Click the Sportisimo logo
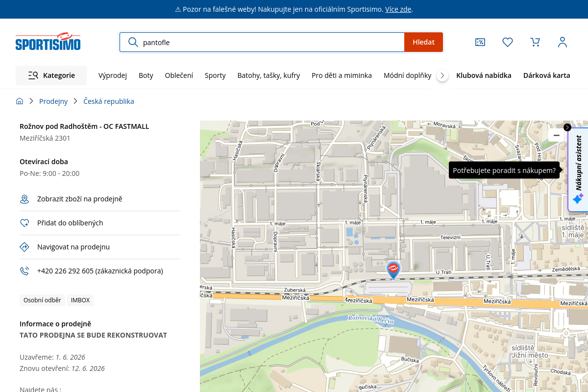The width and height of the screenshot is (588, 392). 48,42
